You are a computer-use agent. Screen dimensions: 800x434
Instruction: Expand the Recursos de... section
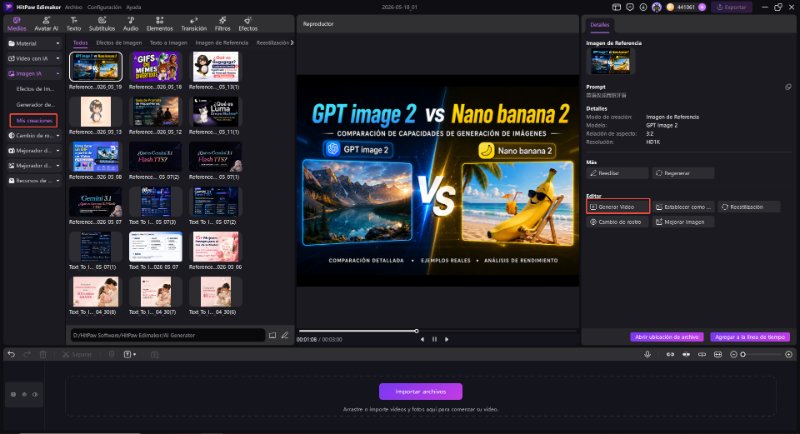coord(34,181)
